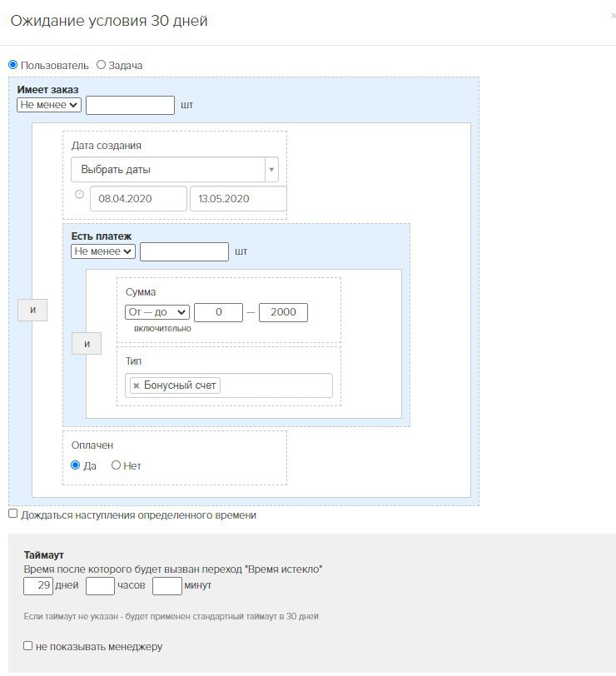
Task: Click the payment count field under Есть платеж
Action: tap(184, 251)
